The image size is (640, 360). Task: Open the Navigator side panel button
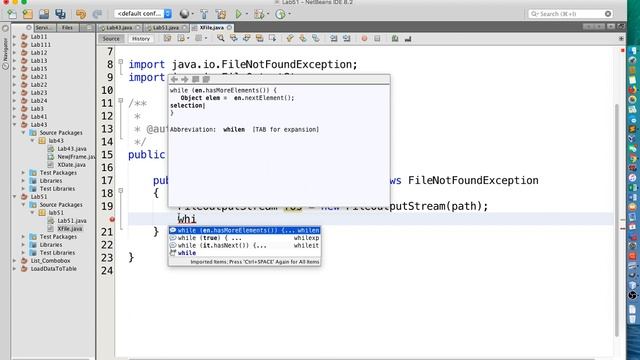click(5, 53)
